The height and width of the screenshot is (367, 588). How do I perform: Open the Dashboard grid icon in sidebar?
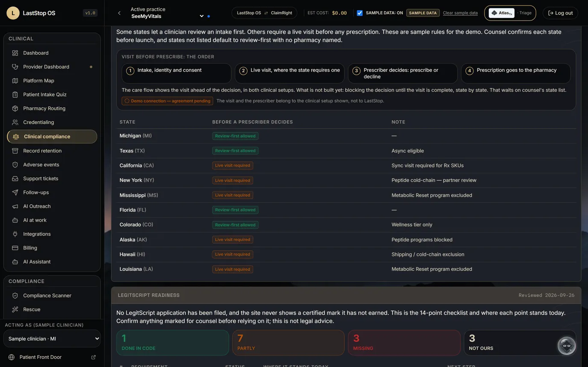[x=15, y=53]
